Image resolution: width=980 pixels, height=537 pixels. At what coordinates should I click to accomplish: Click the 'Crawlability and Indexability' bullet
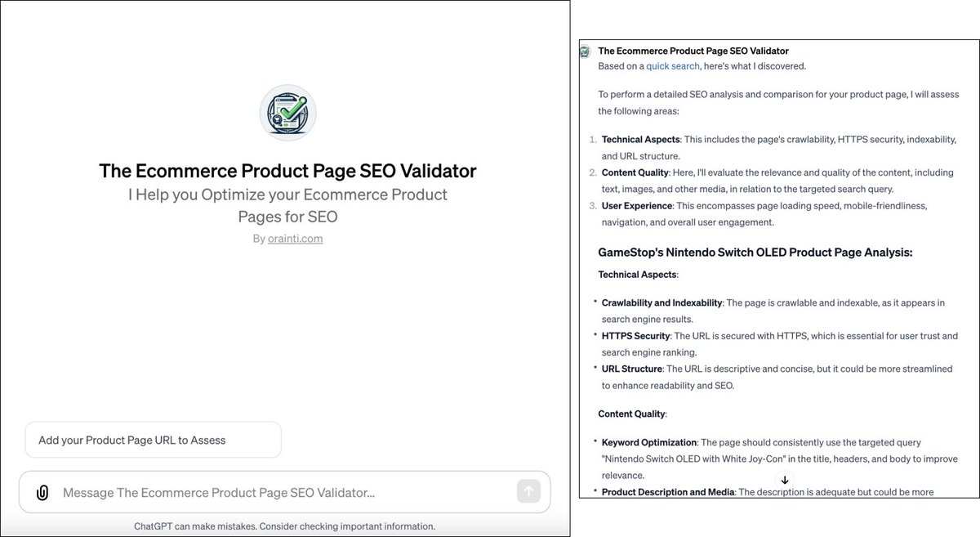[661, 302]
